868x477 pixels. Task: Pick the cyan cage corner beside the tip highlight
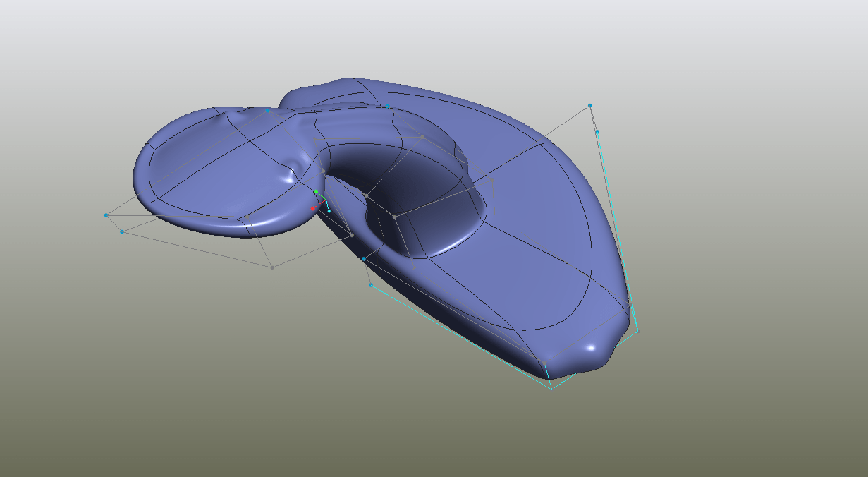638,330
